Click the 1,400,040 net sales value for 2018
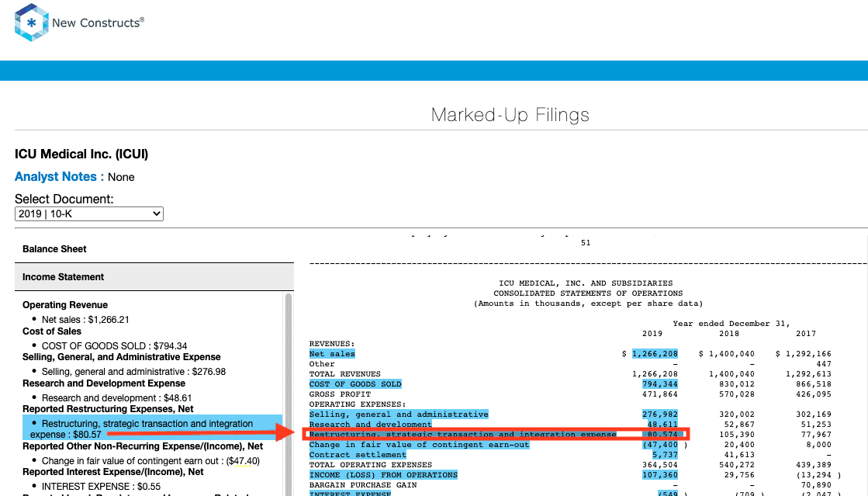Screen dimensions: 868x496 (731, 354)
